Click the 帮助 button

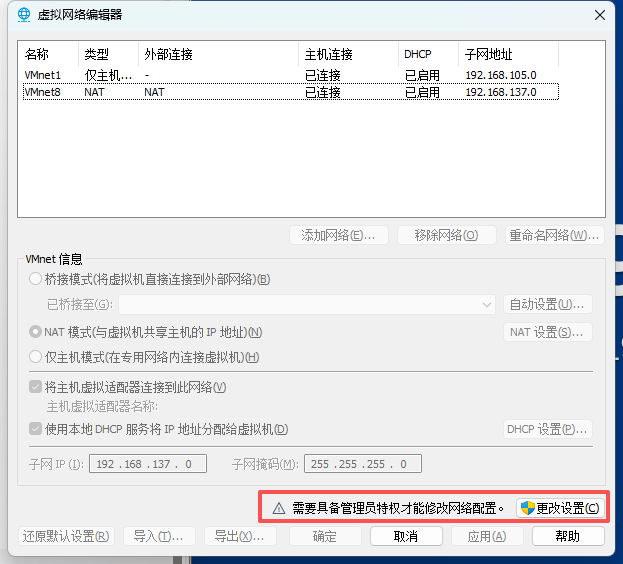568,536
